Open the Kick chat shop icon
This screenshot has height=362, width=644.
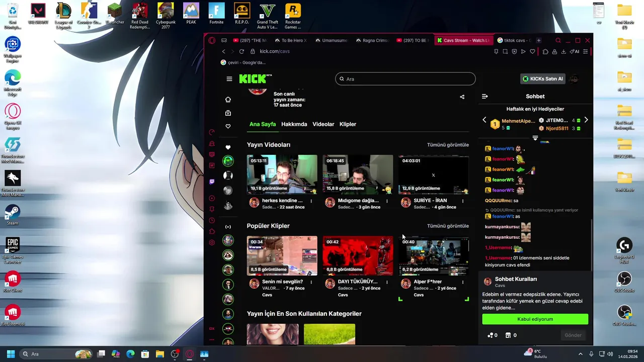(x=511, y=335)
